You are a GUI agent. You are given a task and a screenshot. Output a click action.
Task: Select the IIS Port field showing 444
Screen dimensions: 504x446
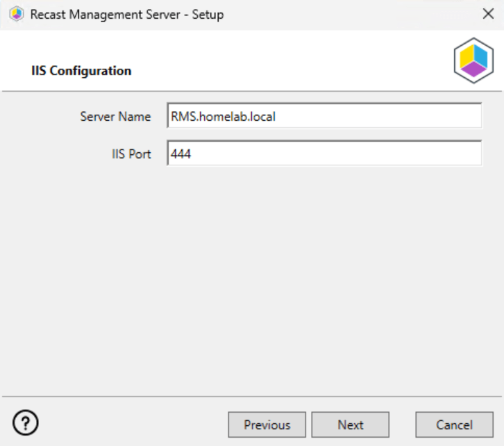(324, 154)
